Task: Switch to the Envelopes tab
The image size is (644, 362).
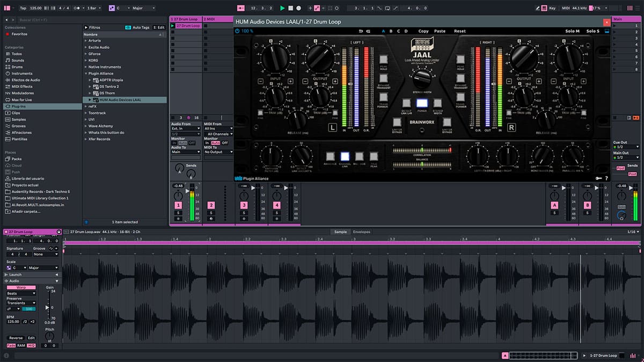Action: tap(361, 232)
